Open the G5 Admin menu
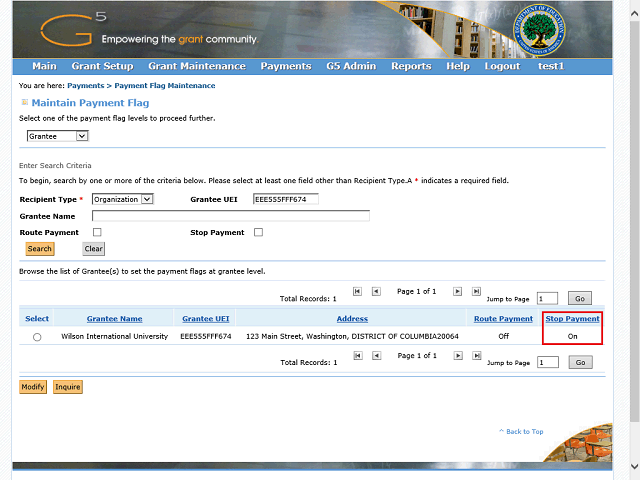The image size is (640, 480). [351, 66]
